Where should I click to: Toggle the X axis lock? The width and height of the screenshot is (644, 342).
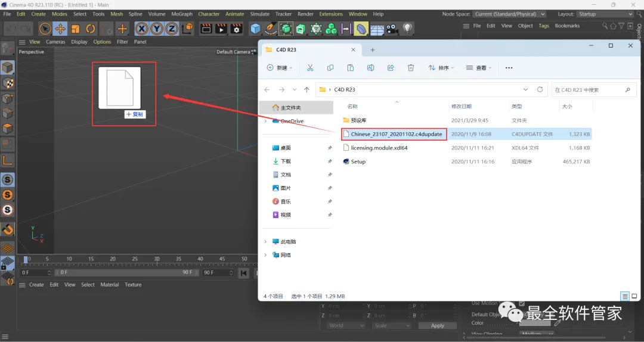141,29
